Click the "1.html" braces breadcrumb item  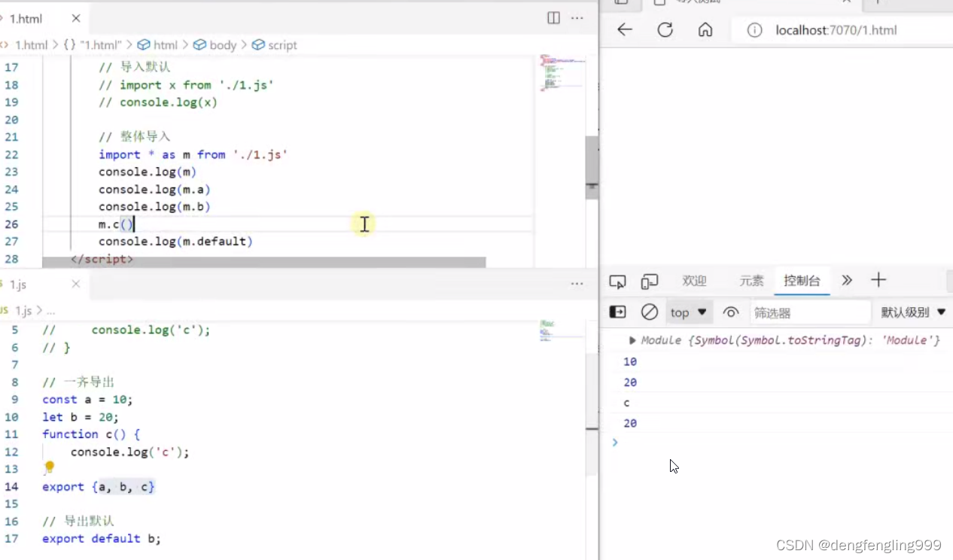coord(93,45)
